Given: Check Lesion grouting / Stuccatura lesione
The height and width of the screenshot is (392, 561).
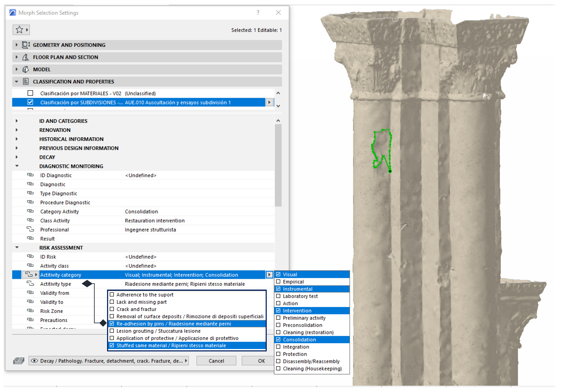Looking at the screenshot, I should point(112,331).
